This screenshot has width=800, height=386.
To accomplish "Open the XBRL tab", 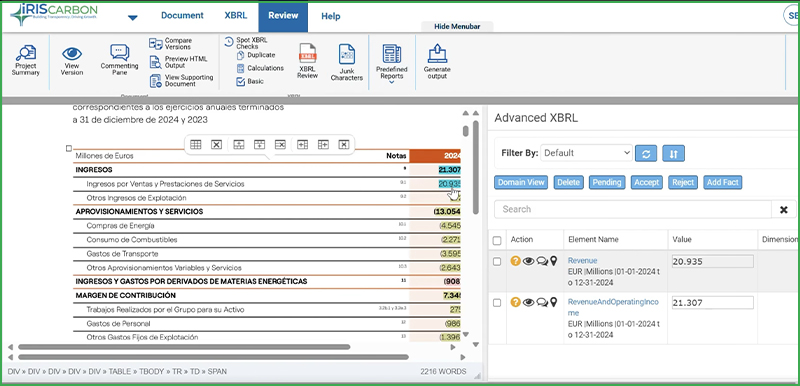I will click(x=236, y=16).
